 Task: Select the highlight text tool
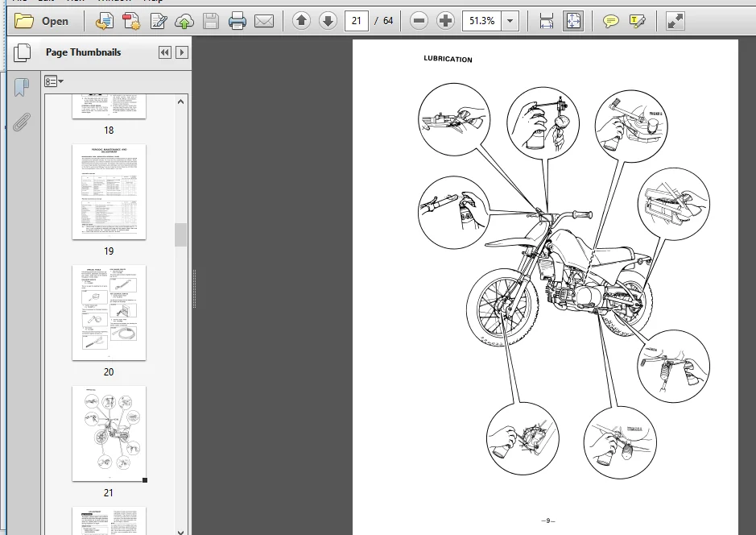click(636, 21)
